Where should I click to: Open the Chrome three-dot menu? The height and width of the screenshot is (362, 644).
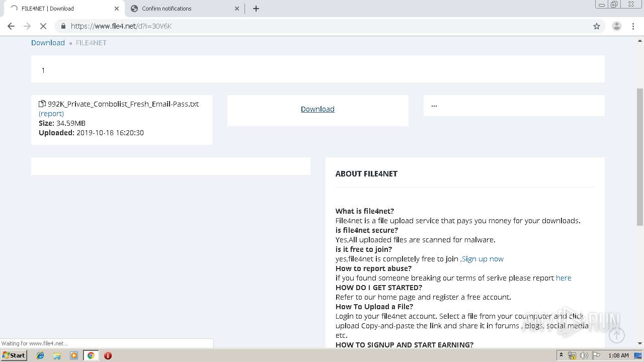[633, 26]
